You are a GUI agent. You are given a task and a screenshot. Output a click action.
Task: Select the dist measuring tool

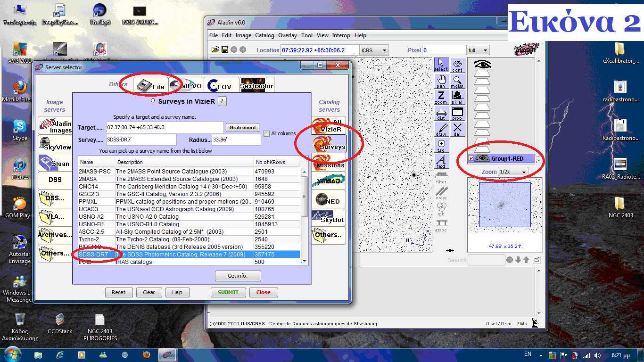[441, 114]
